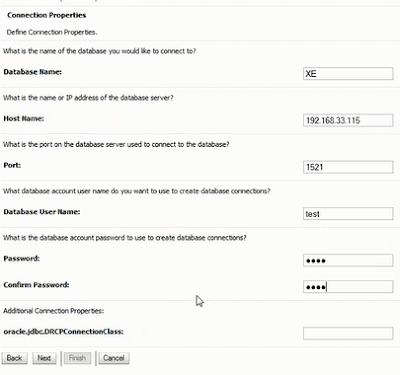Click the Host Name input field
Viewport: 400px width, 375px height.
coord(348,120)
